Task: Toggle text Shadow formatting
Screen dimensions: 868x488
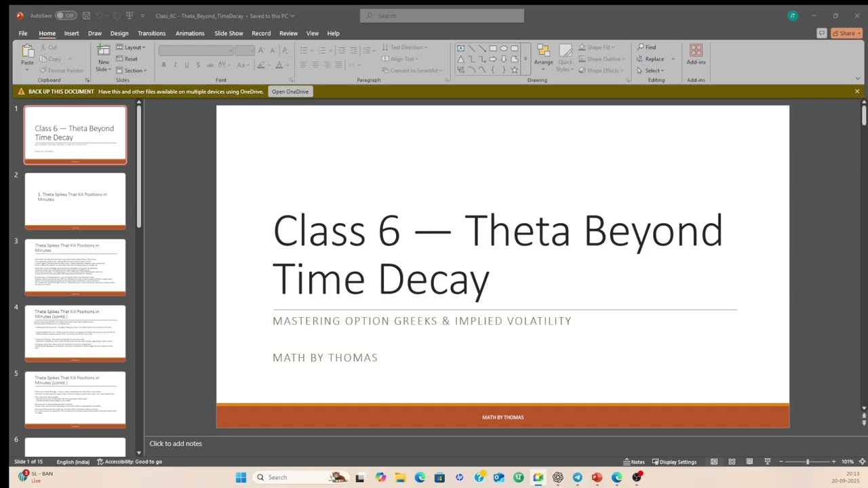Action: 198,65
